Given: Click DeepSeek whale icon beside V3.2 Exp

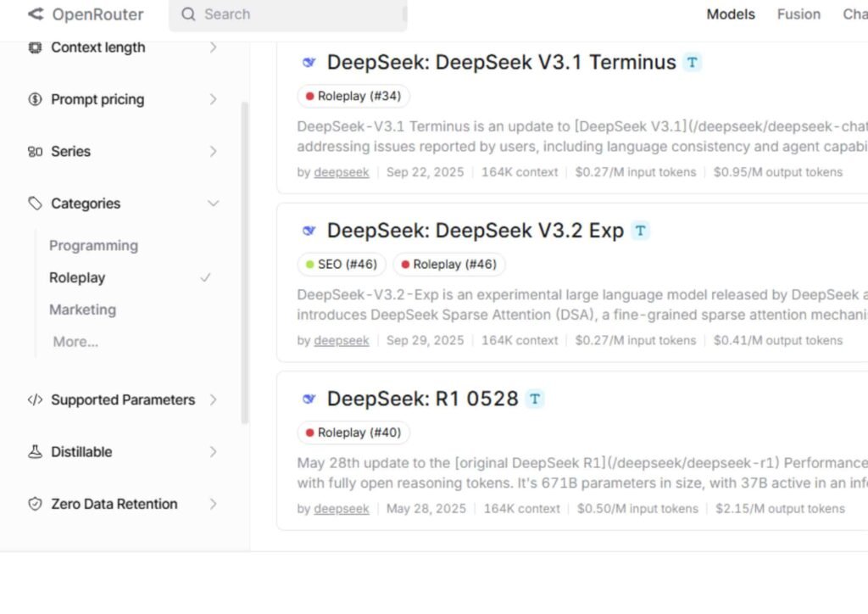Looking at the screenshot, I should click(309, 231).
